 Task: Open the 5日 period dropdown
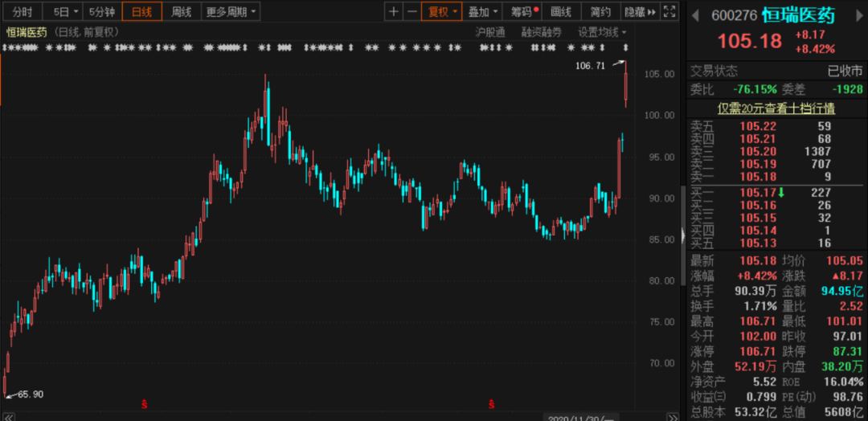pyautogui.click(x=65, y=11)
